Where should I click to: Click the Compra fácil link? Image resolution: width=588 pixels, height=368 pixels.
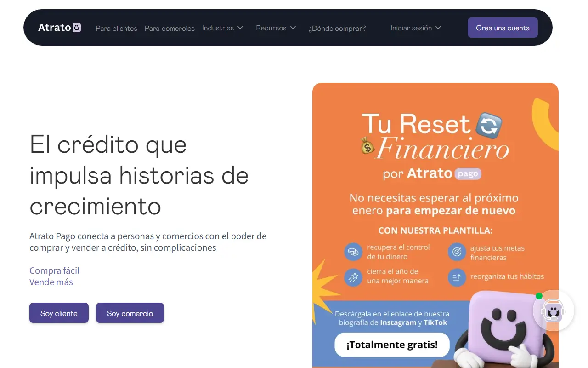coord(55,270)
